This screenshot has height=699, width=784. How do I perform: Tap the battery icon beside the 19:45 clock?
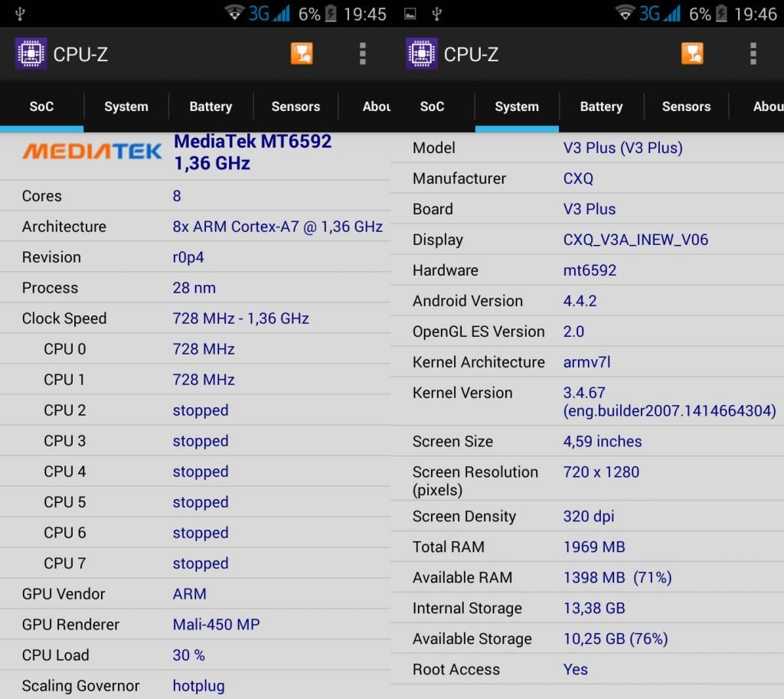[x=331, y=14]
